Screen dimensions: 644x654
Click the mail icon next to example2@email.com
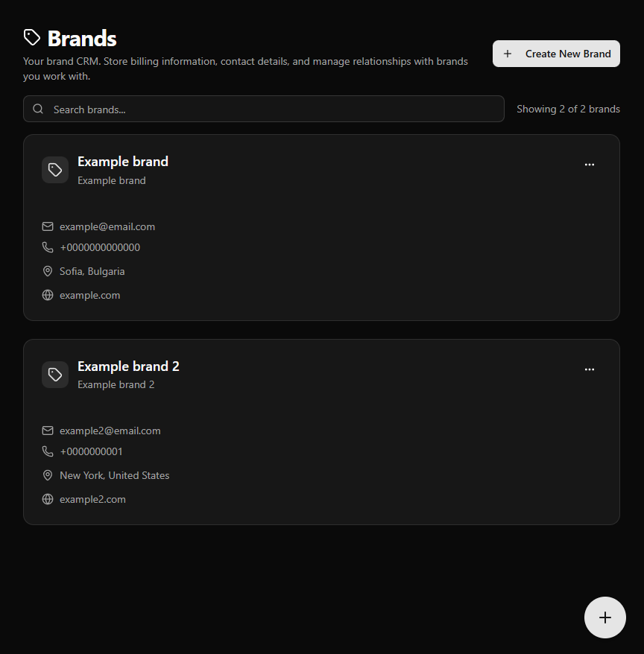point(48,431)
